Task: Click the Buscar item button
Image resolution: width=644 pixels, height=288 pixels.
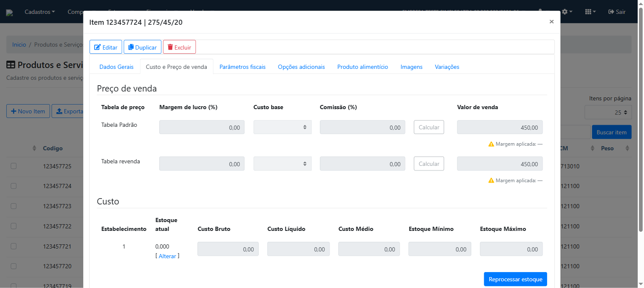Action: pos(612,132)
